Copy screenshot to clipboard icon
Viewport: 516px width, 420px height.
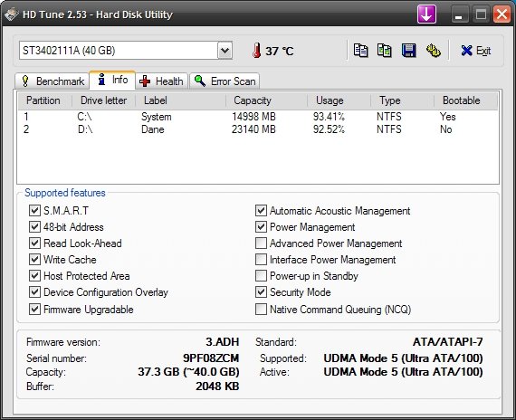tap(384, 51)
